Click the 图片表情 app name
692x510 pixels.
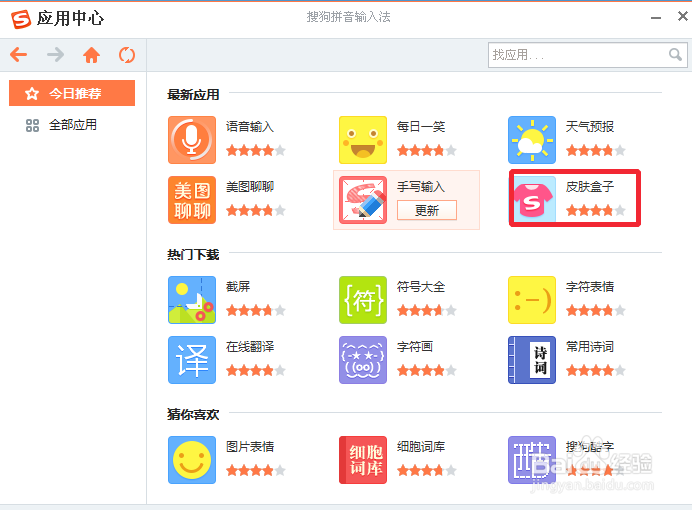tap(250, 447)
